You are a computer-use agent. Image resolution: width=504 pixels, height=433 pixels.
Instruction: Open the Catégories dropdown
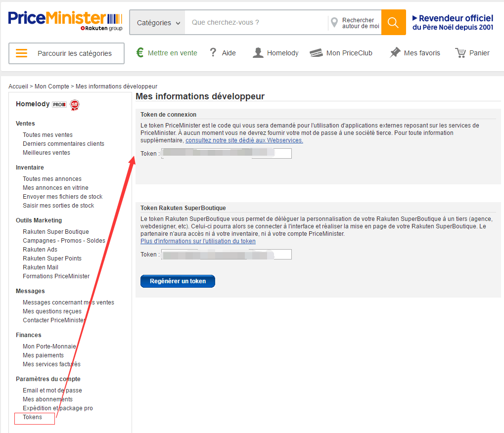tap(158, 23)
